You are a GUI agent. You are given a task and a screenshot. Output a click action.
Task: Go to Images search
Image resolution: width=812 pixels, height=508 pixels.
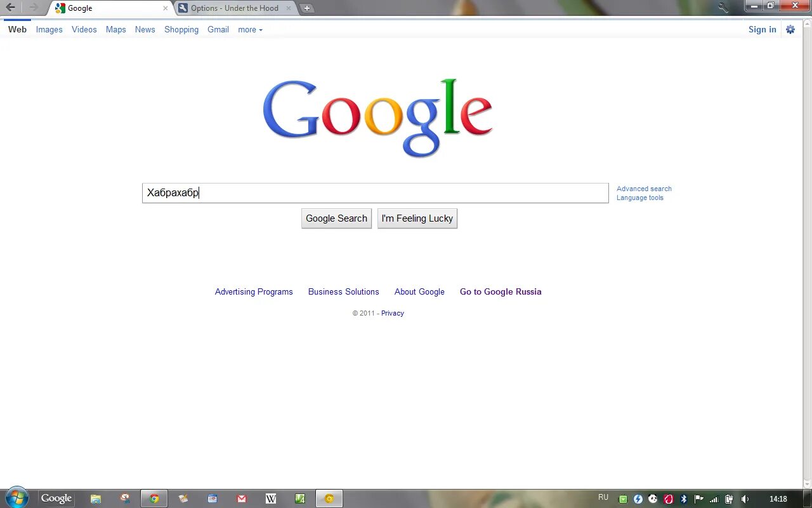pyautogui.click(x=49, y=29)
